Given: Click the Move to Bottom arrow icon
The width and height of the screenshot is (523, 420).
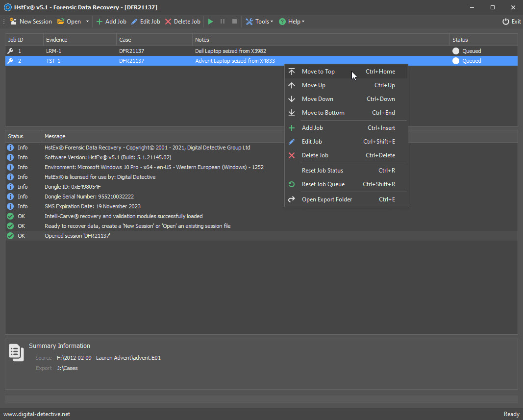Looking at the screenshot, I should [x=292, y=112].
